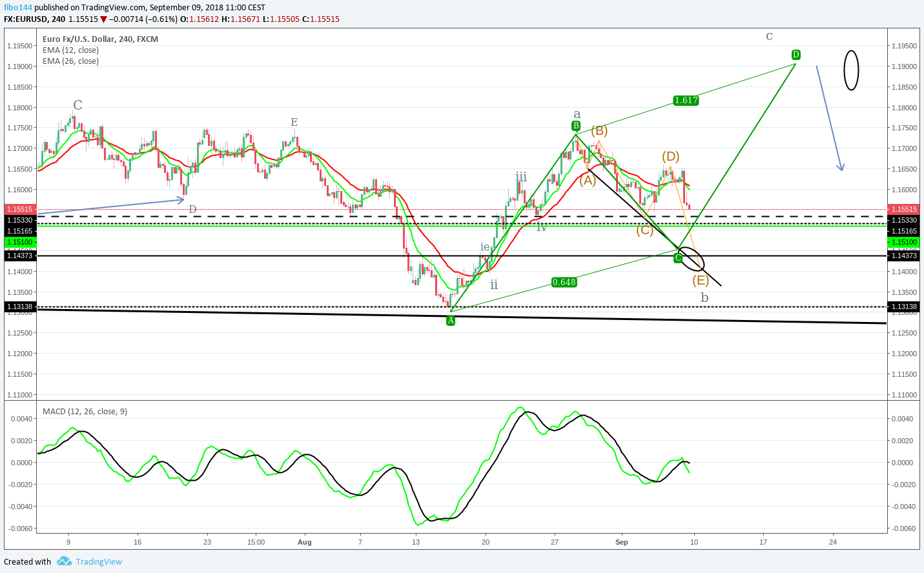The height and width of the screenshot is (573, 924).
Task: Click the TradingView link at bottom
Action: (x=99, y=562)
